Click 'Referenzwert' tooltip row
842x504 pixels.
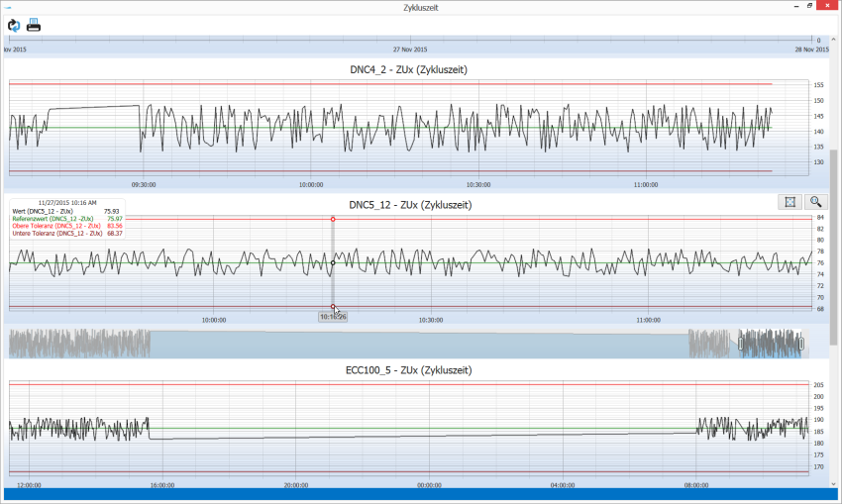point(67,219)
